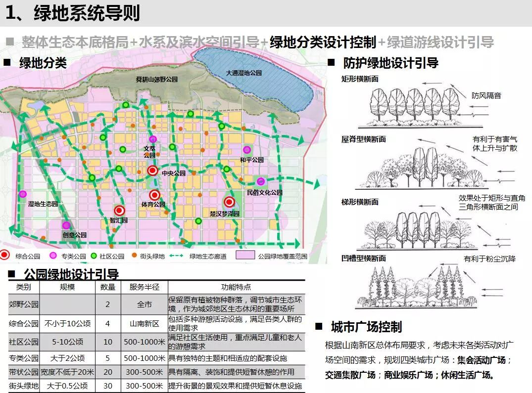Click the bold 交通集散广场 text
This screenshot has width=532, height=393.
click(x=350, y=375)
